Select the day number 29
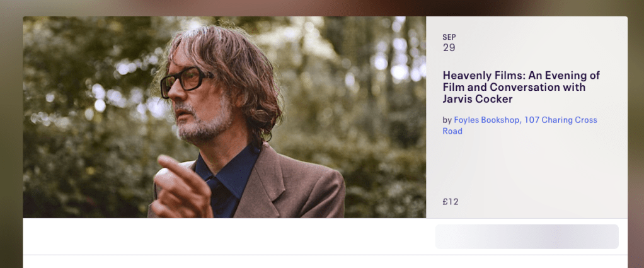This screenshot has height=268, width=644. coord(449,48)
